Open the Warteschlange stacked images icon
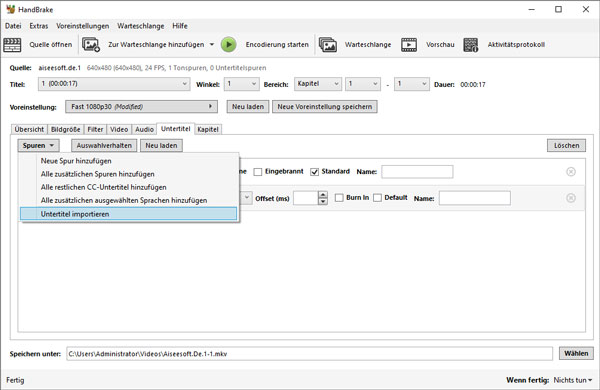Screen dimensions: 600x390 [x=328, y=45]
